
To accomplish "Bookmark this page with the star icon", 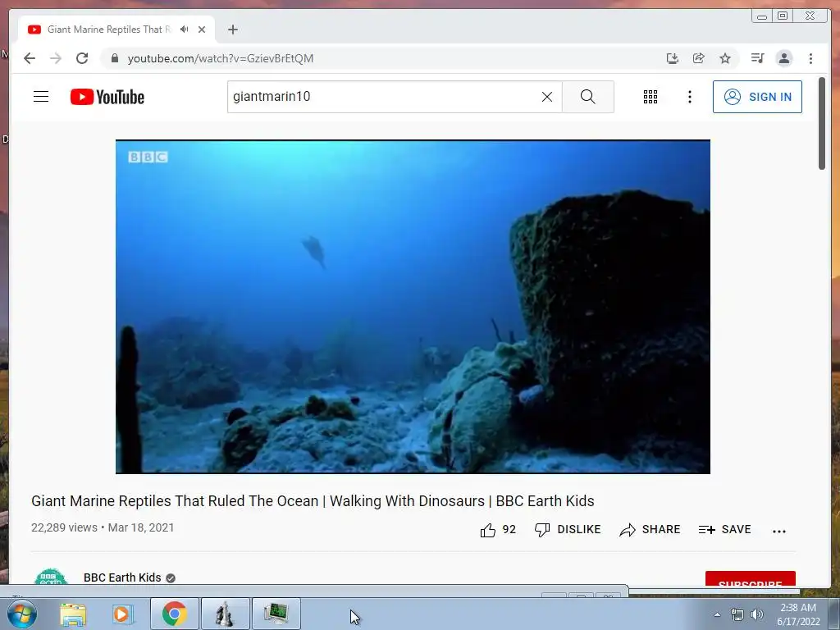I will [x=725, y=58].
